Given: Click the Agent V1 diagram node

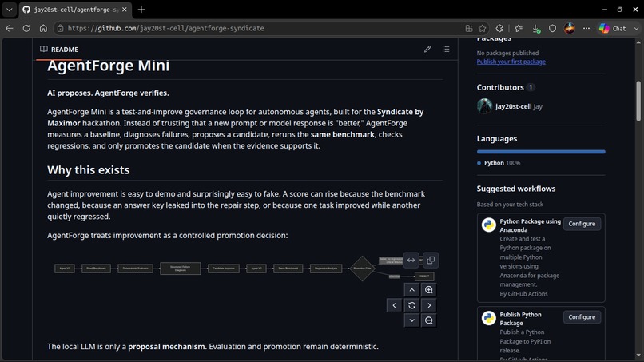Looking at the screenshot, I should click(65, 269).
